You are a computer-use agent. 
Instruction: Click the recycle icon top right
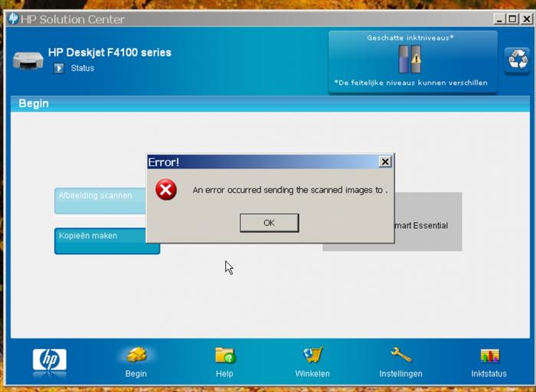[518, 60]
